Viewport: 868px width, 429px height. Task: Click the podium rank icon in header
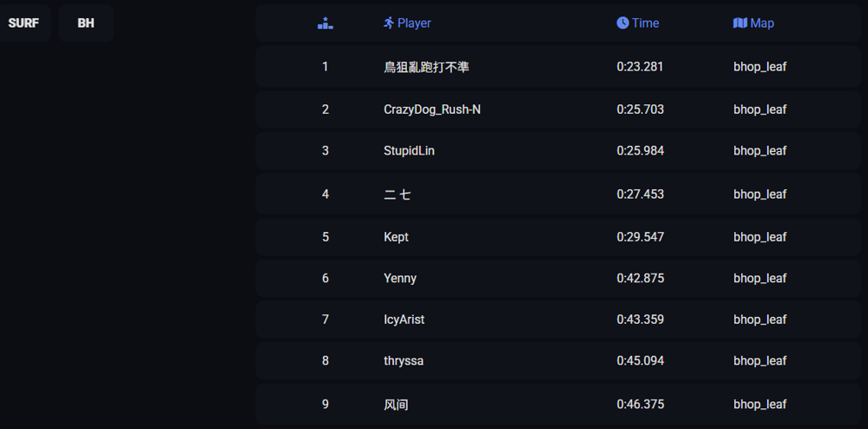[x=325, y=23]
